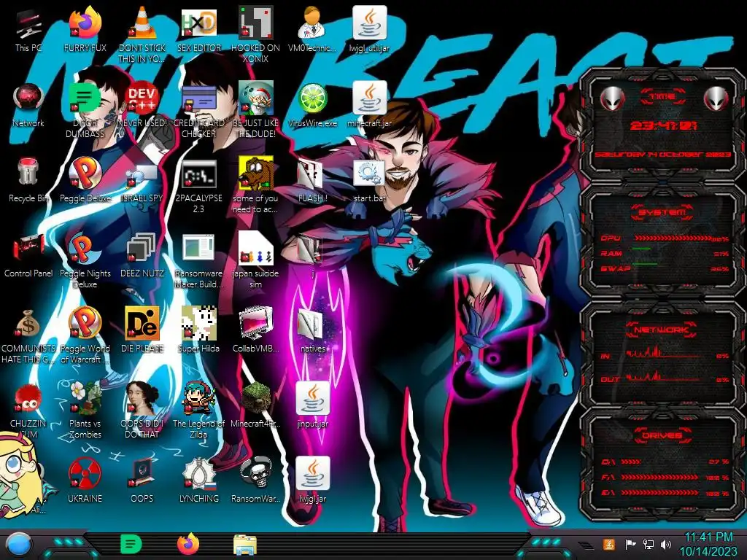
Task: Click the network tray icon
Action: click(648, 544)
